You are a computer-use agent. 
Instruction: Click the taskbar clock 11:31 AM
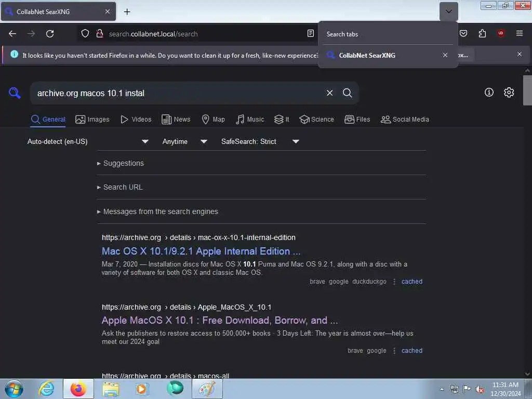pos(505,385)
